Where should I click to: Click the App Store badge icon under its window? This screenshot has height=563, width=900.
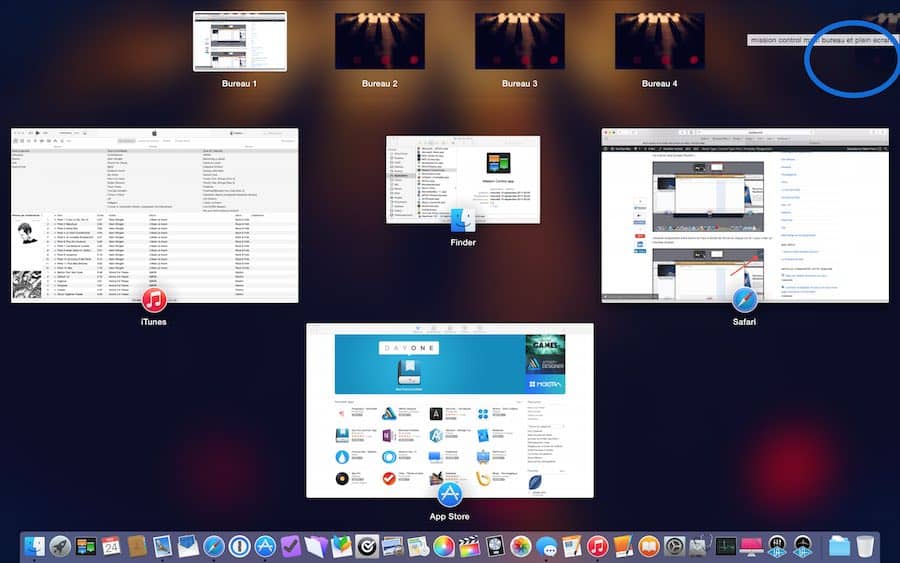pyautogui.click(x=449, y=494)
